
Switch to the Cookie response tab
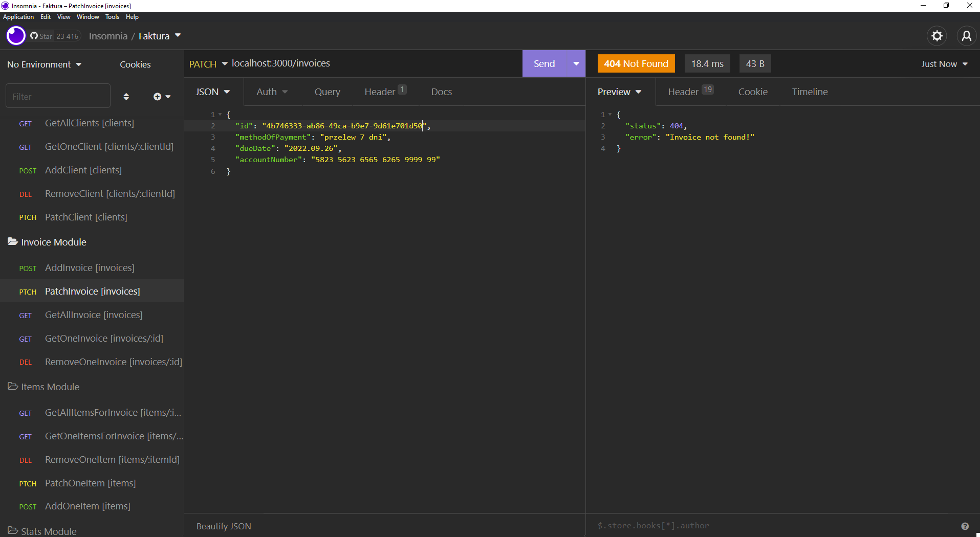pyautogui.click(x=753, y=92)
